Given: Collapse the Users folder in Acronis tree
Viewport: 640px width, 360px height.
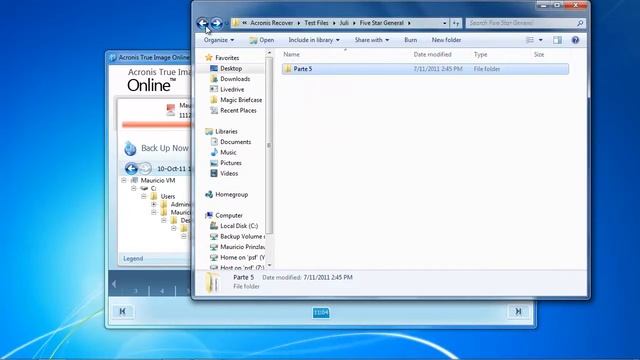Looking at the screenshot, I should tap(144, 196).
